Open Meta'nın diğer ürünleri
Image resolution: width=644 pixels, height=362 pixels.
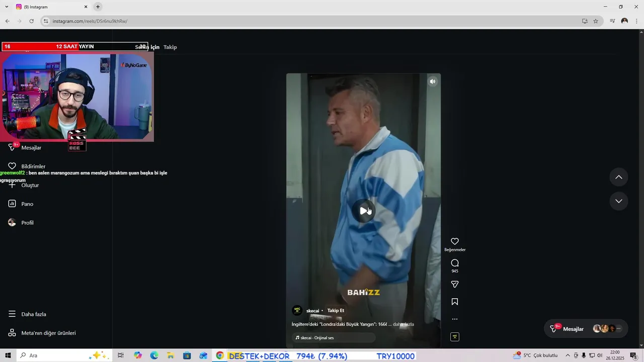pos(48,333)
